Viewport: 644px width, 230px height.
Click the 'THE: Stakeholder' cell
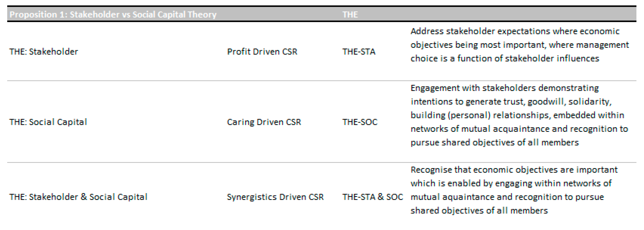pyautogui.click(x=44, y=52)
